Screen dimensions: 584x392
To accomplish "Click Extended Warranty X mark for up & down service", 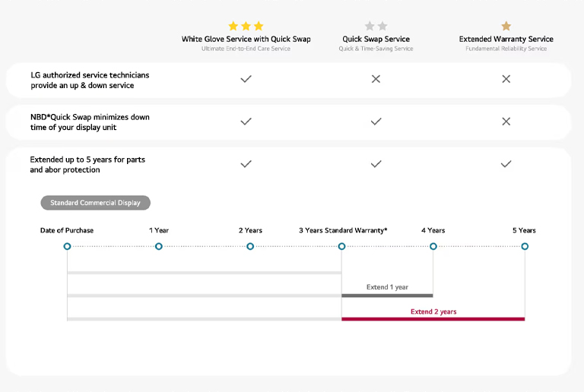I will pyautogui.click(x=506, y=79).
